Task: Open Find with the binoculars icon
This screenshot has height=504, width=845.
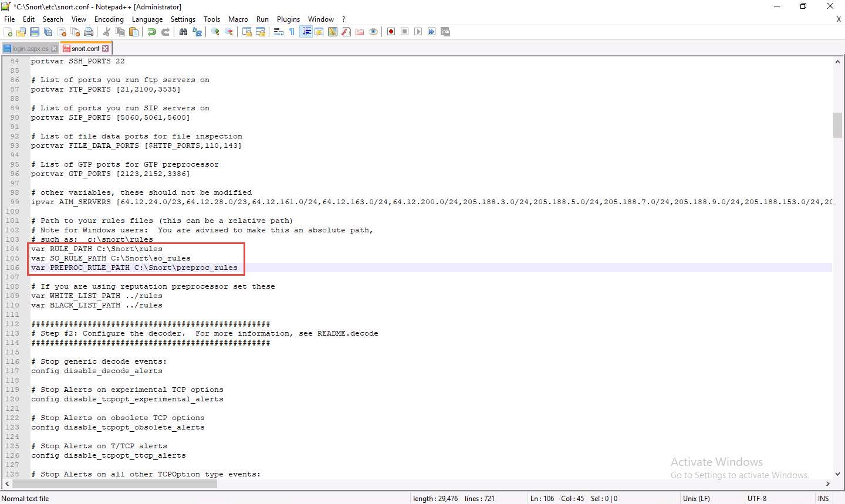Action: 183,32
